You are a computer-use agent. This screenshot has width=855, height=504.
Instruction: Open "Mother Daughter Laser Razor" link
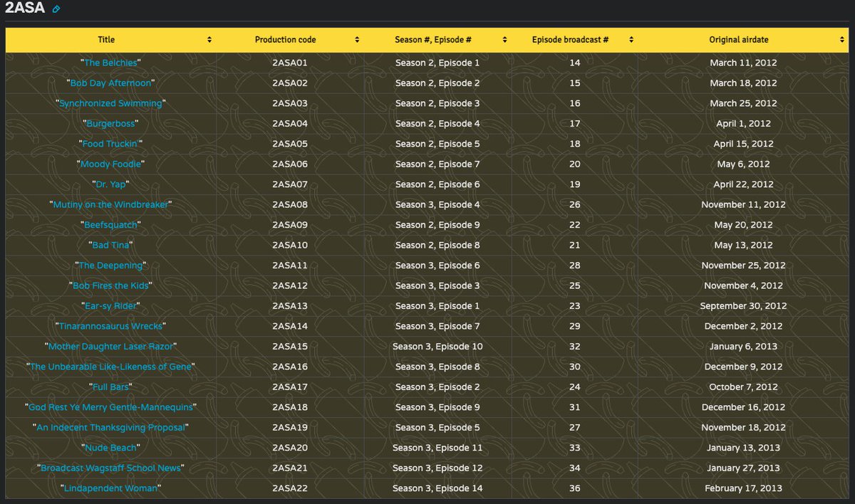[x=110, y=347]
